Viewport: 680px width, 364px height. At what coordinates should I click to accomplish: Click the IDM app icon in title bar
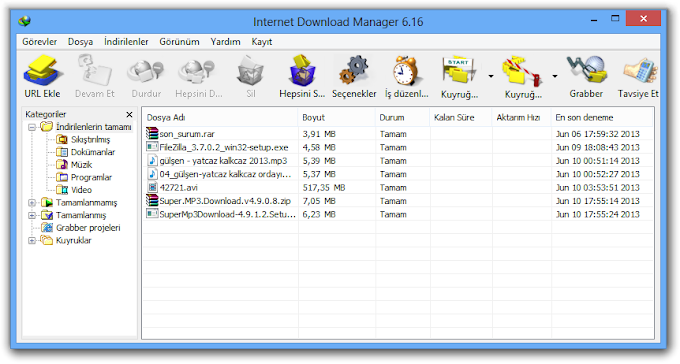pos(25,21)
